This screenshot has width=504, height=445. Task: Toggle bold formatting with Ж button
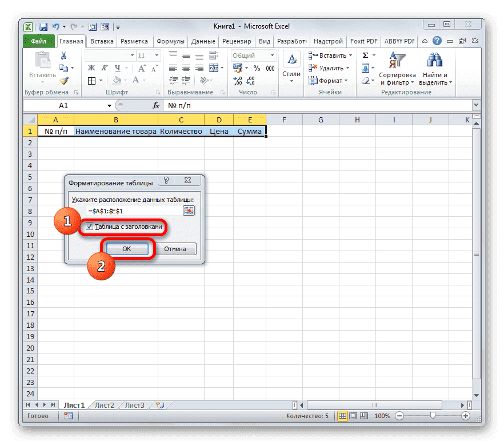tap(90, 68)
